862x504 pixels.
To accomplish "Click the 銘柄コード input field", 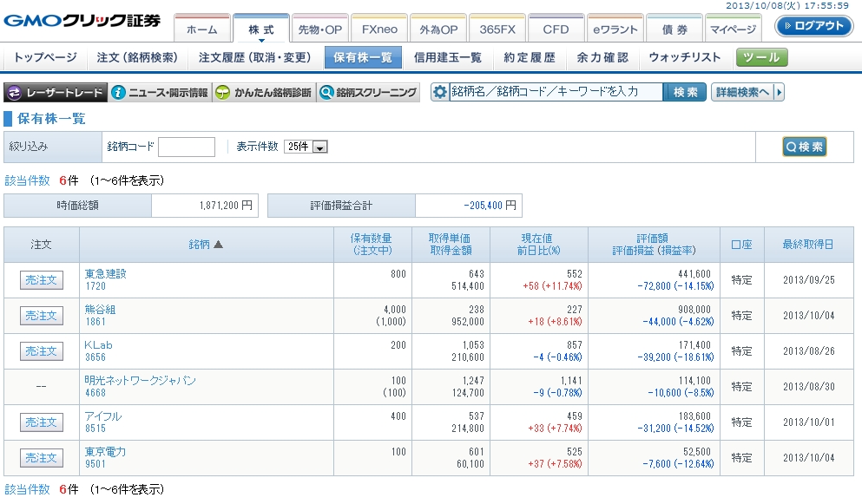I will point(187,147).
